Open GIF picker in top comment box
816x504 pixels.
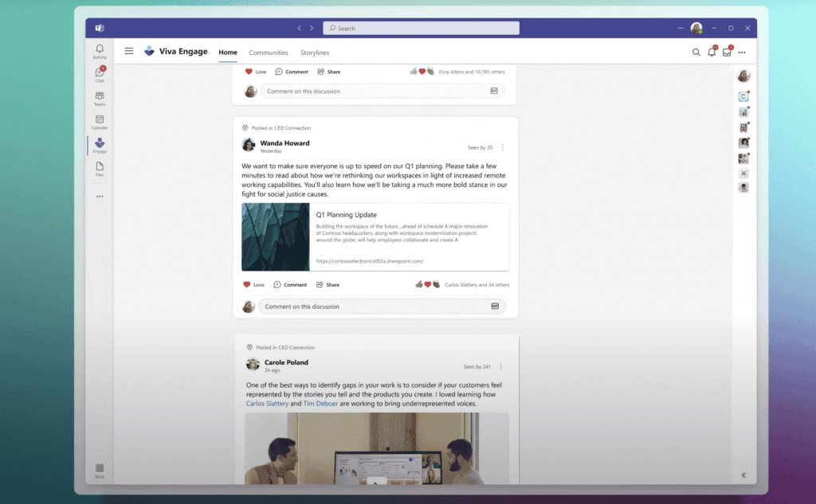click(494, 91)
